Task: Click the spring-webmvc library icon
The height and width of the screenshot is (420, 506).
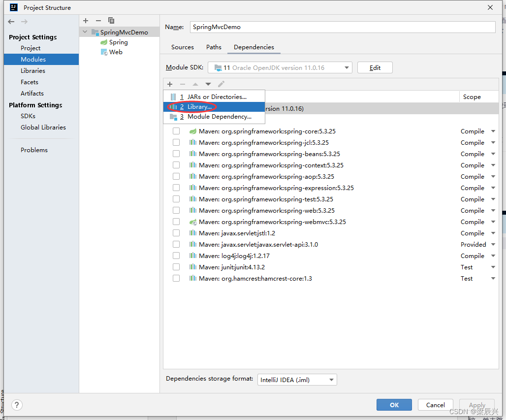Action: click(x=193, y=222)
